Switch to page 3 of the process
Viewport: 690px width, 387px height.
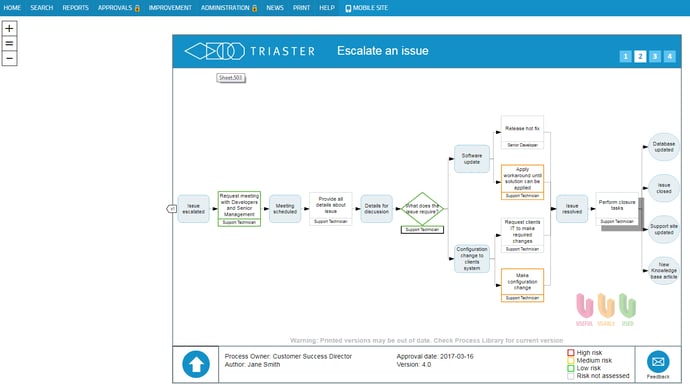tap(655, 56)
